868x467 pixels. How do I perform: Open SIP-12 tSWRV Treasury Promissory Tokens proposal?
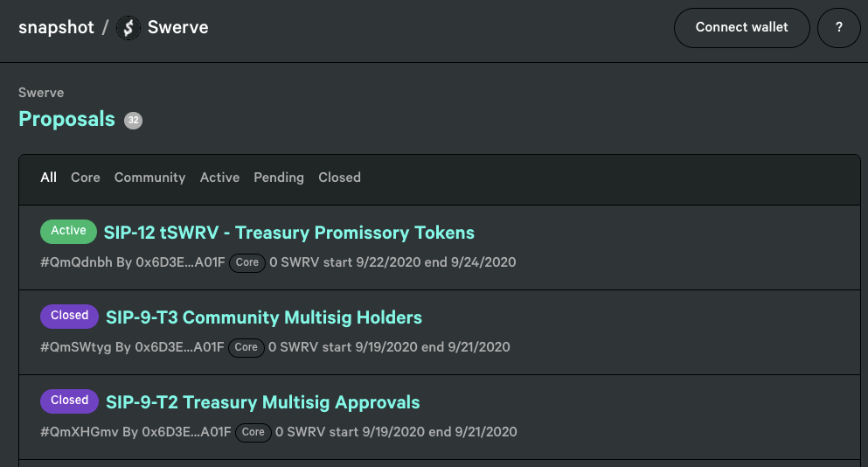289,233
